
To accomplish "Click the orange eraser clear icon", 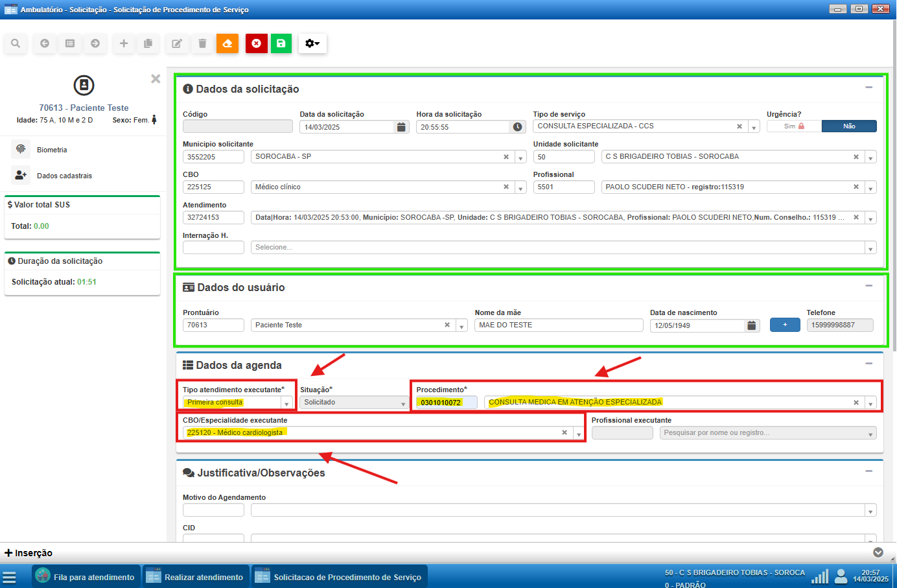I will coord(227,43).
